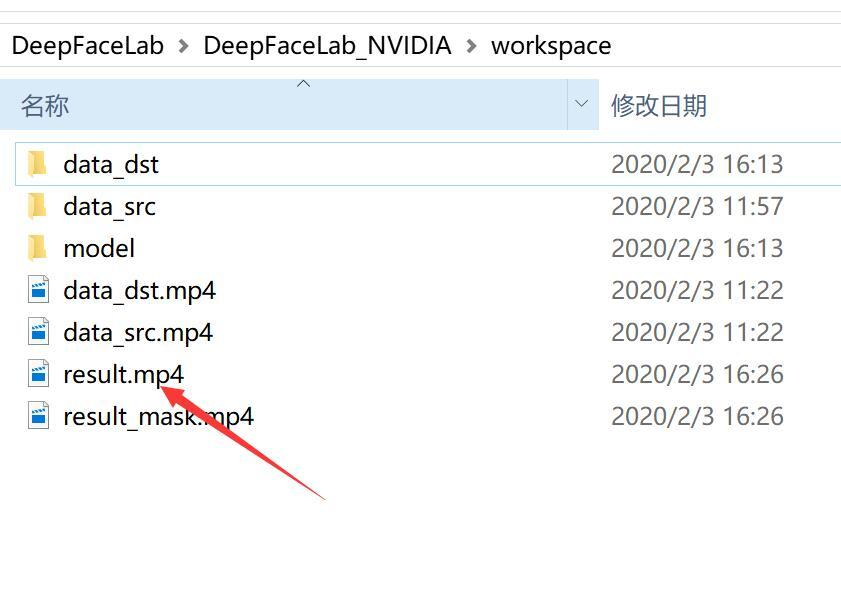Click the workspace breadcrumb segment

point(551,47)
